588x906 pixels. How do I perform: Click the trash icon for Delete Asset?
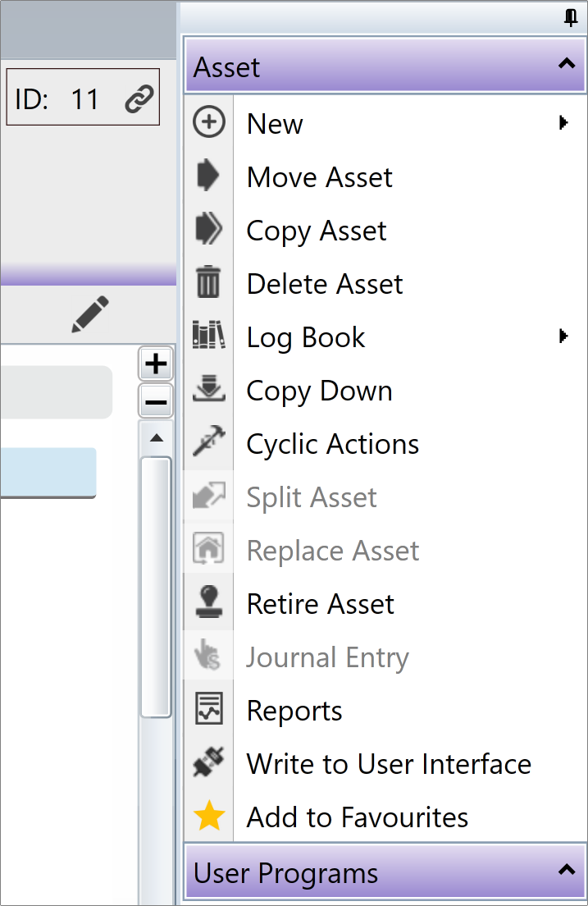click(x=208, y=282)
